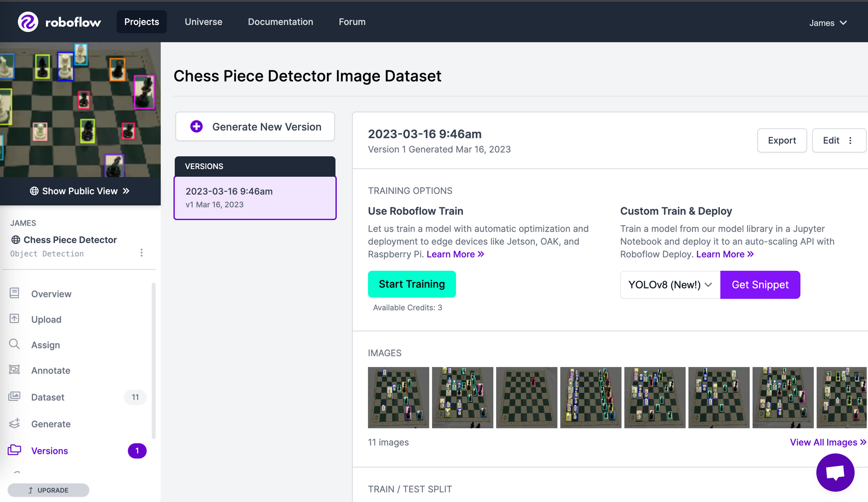Click the Assign icon in sidebar
This screenshot has width=868, height=502.
(x=15, y=344)
